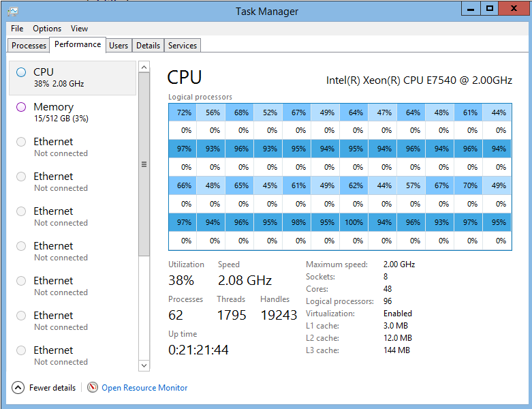Click the 52% logical processor cell
The width and height of the screenshot is (532, 409).
(268, 112)
